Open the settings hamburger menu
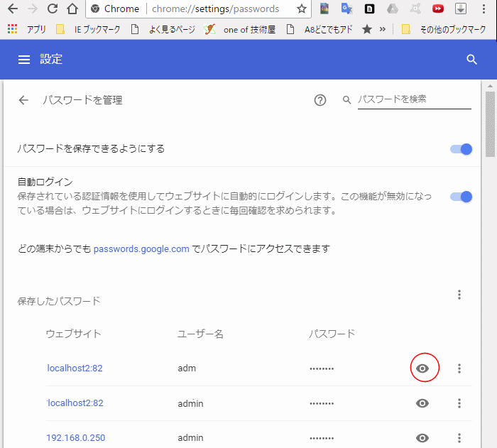 pos(24,60)
